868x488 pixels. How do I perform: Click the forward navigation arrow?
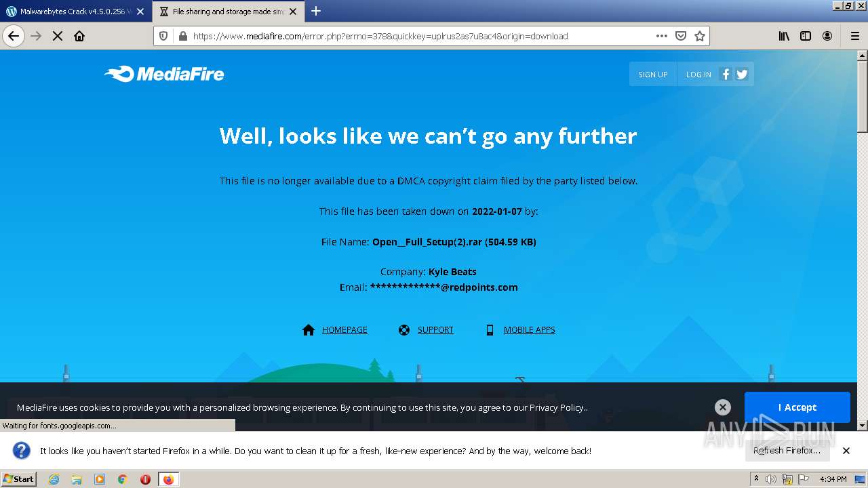36,36
